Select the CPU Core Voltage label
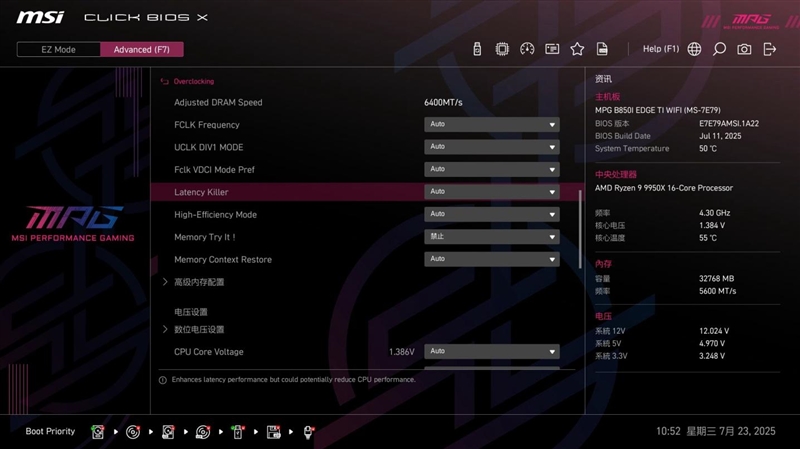800x449 pixels. (x=209, y=352)
